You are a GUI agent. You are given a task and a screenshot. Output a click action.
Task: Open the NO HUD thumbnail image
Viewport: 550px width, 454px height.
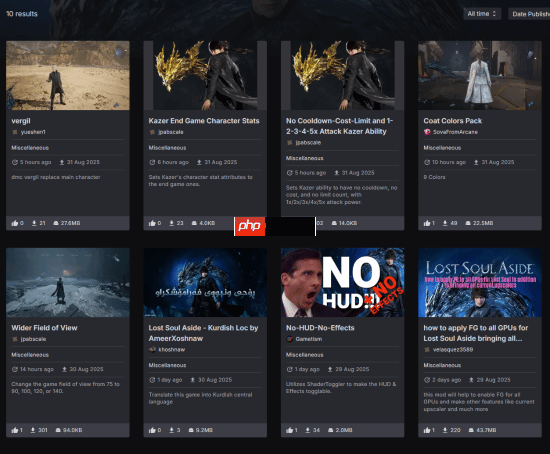(x=342, y=282)
